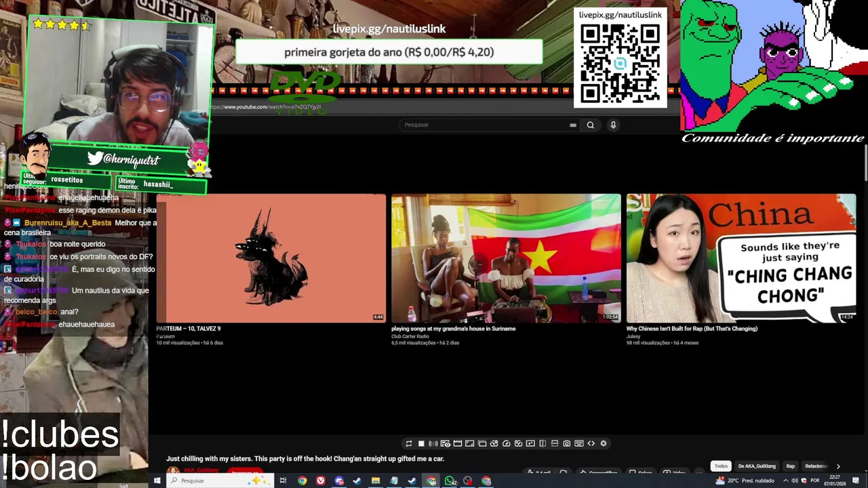Click title 'PARTEUM – 10, TALVEZ 9'
The height and width of the screenshot is (488, 868).
[189, 329]
